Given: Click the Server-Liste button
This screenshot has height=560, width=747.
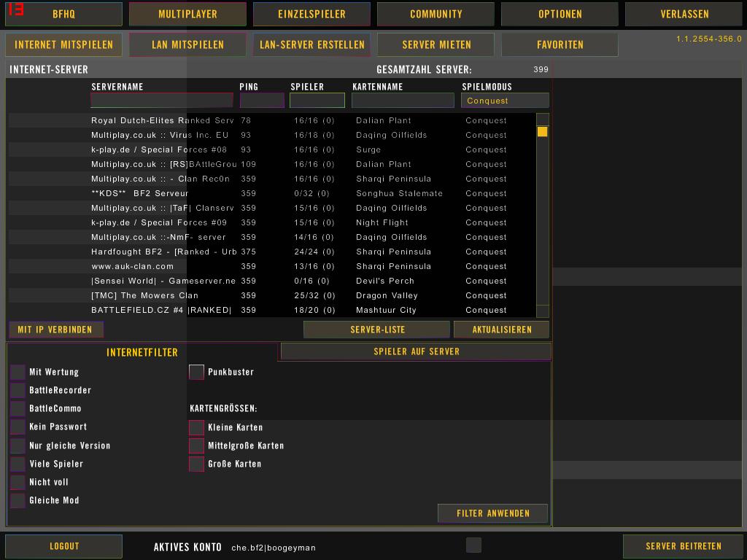Looking at the screenshot, I should (x=377, y=330).
